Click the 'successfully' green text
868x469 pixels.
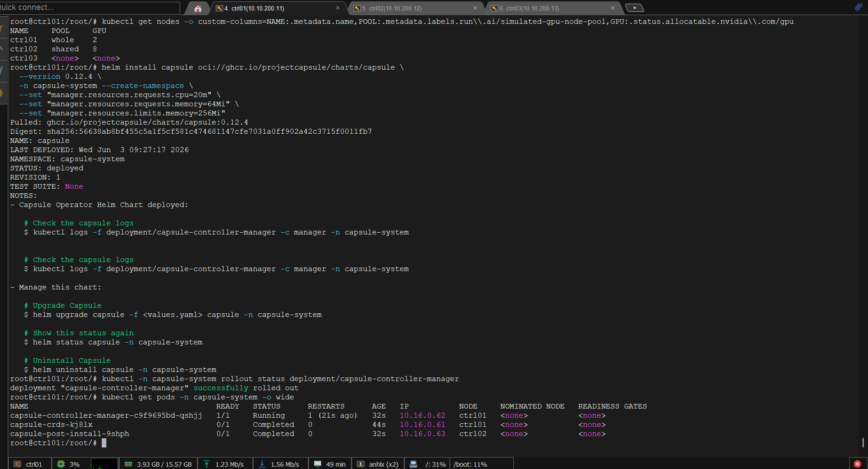coord(221,388)
